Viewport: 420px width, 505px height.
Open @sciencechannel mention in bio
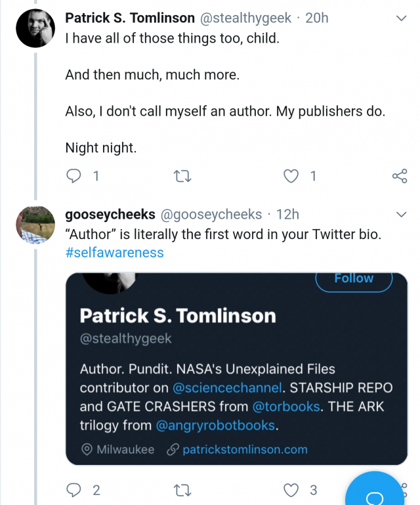pos(227,387)
